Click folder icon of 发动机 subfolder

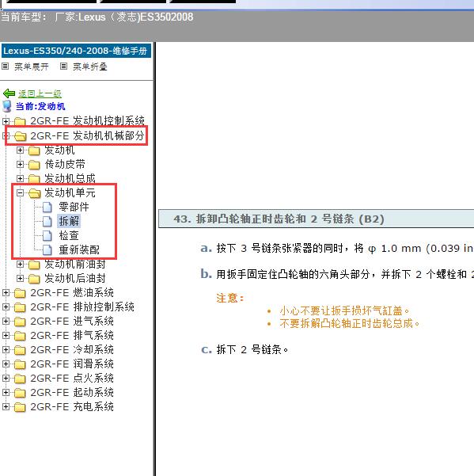point(34,150)
